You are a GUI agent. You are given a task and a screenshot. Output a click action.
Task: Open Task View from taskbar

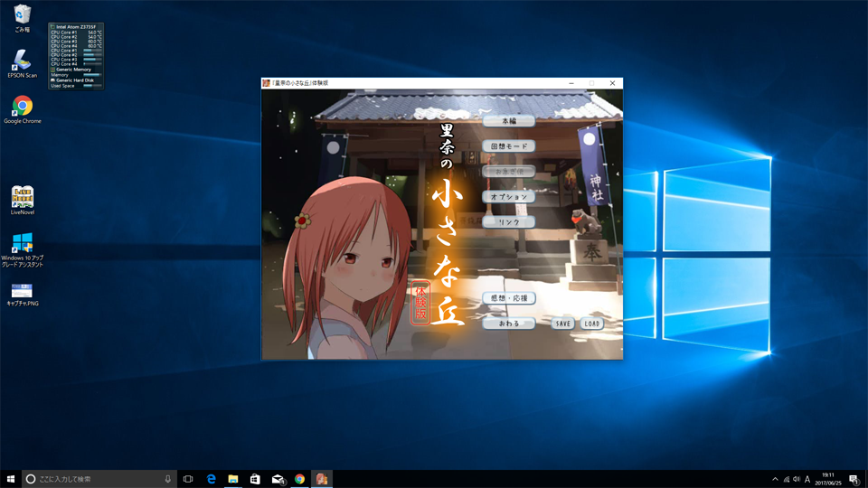[188, 479]
